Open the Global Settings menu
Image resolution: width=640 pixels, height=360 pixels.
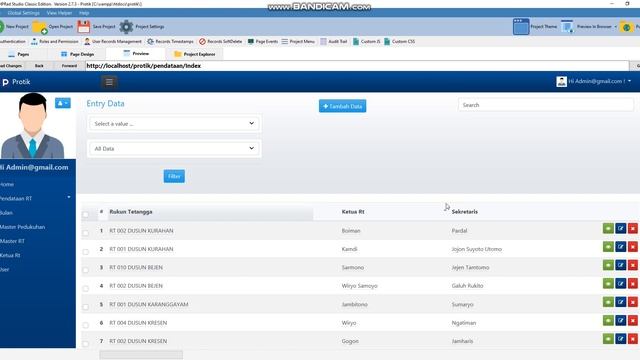pyautogui.click(x=23, y=13)
